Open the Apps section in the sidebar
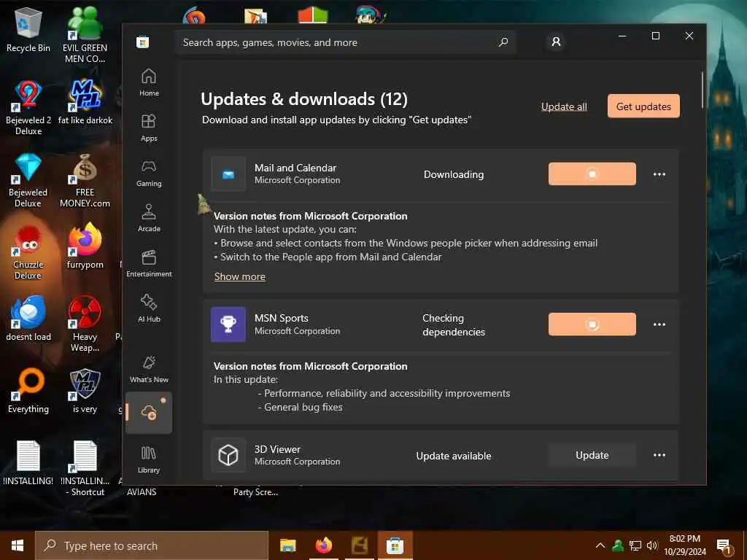This screenshot has height=560, width=747. (149, 128)
